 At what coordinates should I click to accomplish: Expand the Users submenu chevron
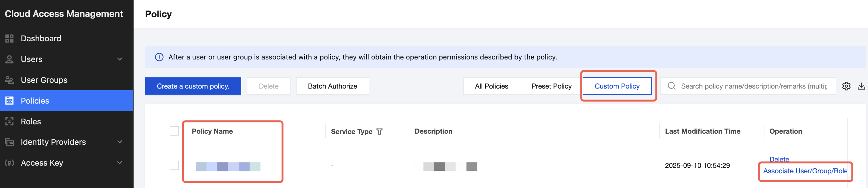pos(120,59)
